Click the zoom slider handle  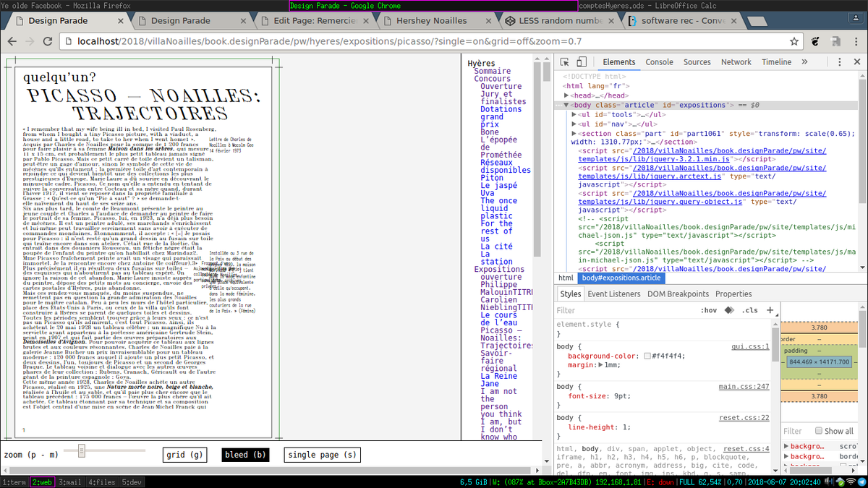(82, 451)
